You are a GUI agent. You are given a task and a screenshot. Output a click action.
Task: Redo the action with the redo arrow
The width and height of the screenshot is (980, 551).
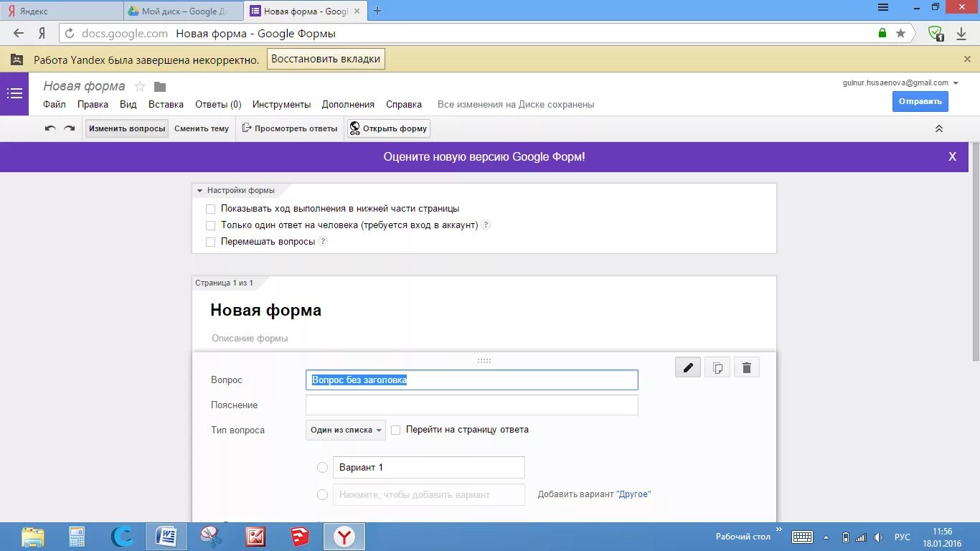[x=70, y=128]
